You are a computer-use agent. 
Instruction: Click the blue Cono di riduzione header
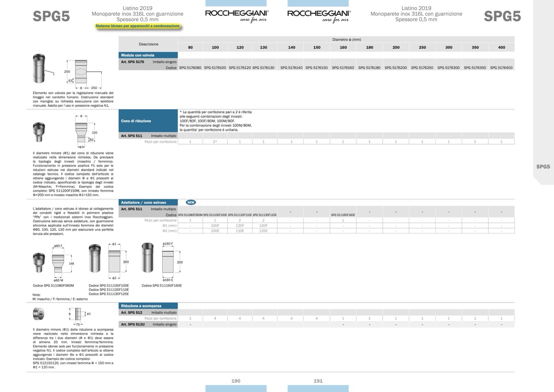coord(148,121)
